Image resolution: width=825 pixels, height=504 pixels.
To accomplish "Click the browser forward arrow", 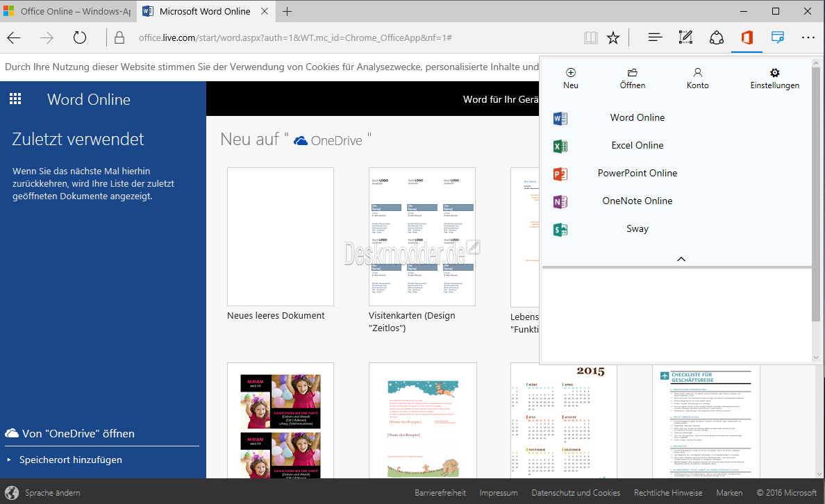I will [47, 37].
